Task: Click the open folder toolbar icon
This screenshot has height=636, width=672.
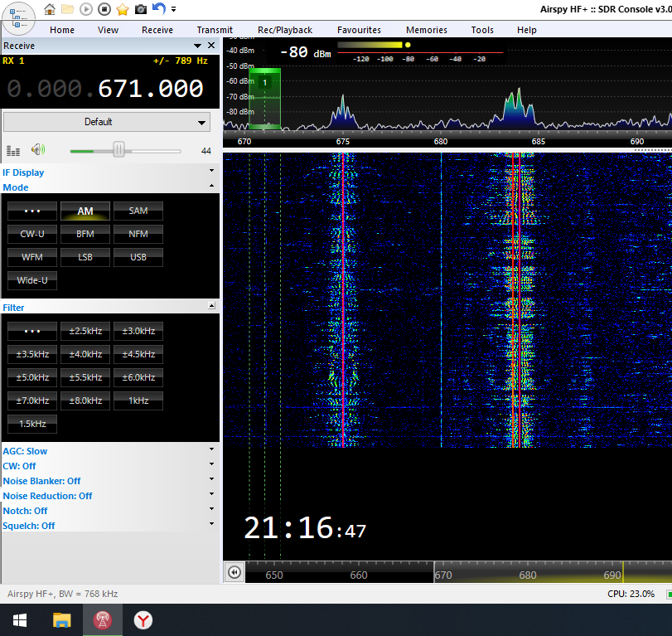Action: point(68,9)
